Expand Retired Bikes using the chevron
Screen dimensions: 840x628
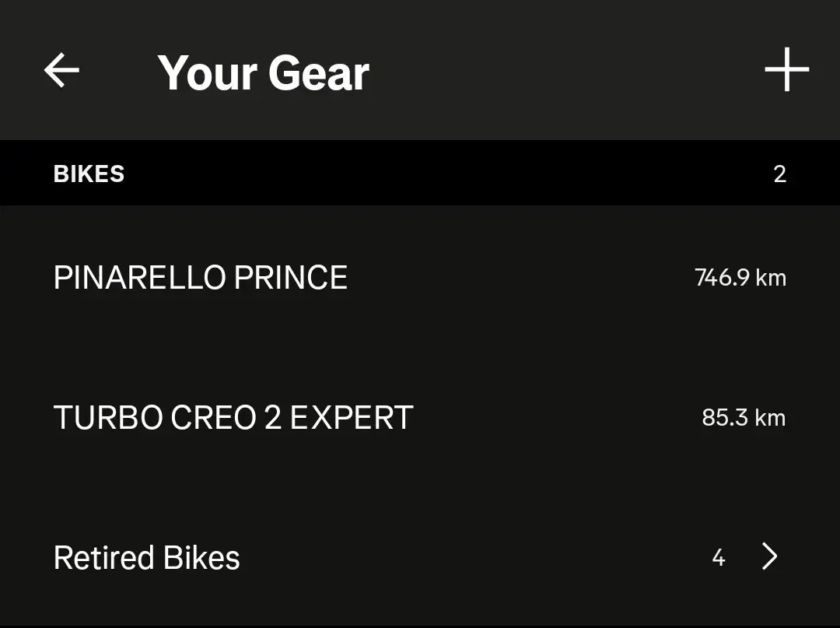[769, 556]
